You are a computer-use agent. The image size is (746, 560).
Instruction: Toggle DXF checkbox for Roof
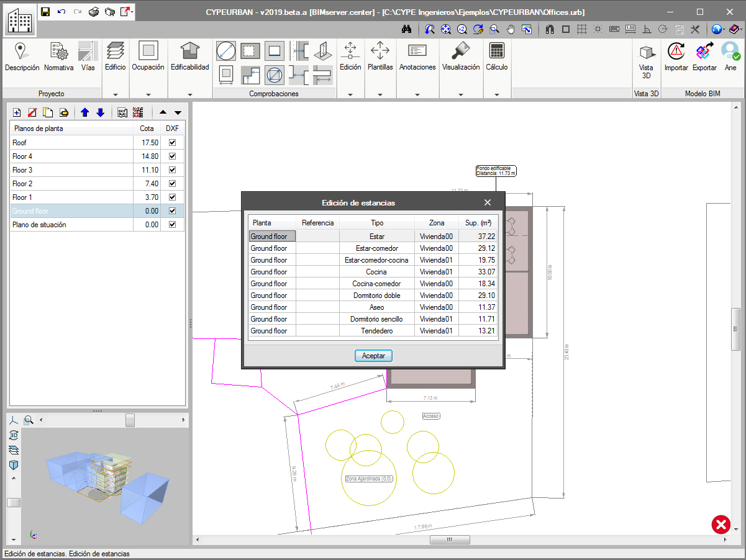[173, 143]
